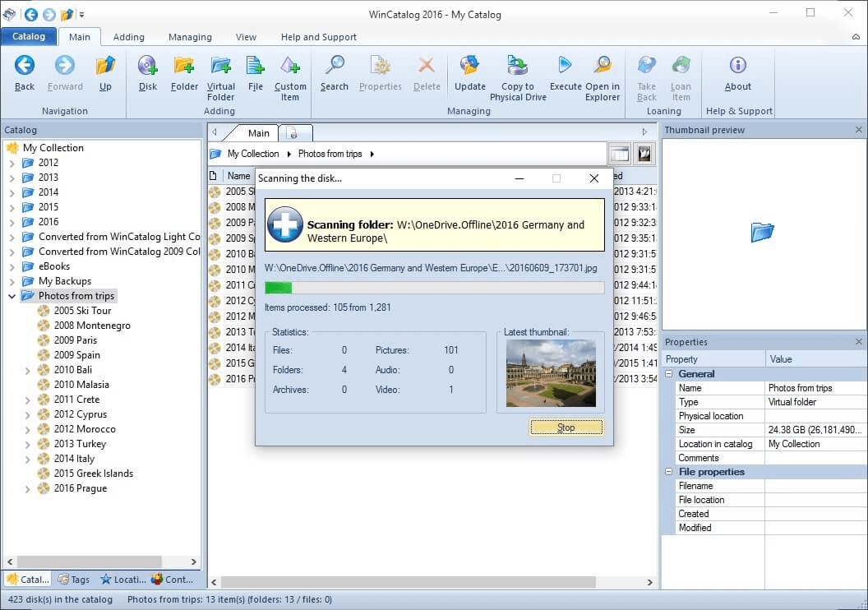Image resolution: width=868 pixels, height=610 pixels.
Task: Click My Collection in the breadcrumb
Action: click(x=253, y=154)
